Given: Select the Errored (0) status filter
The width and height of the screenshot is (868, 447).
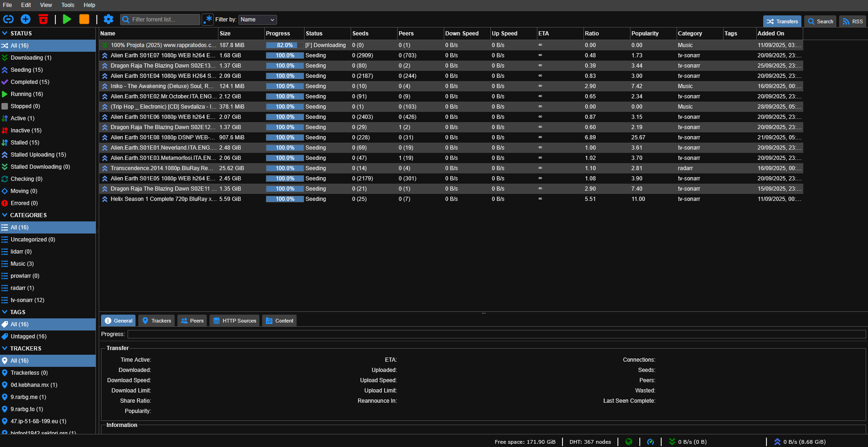Looking at the screenshot, I should pos(48,203).
